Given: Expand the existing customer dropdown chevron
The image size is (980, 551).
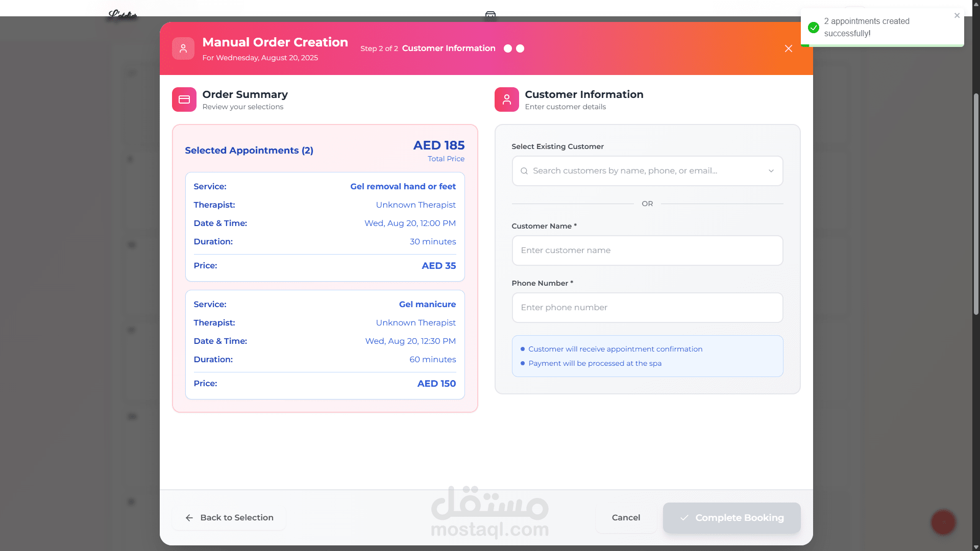Looking at the screenshot, I should [x=771, y=171].
